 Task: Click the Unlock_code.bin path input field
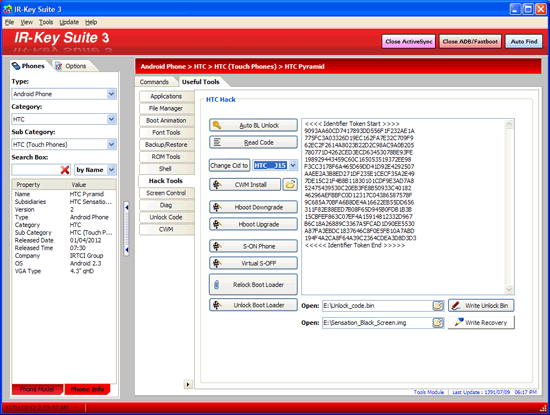pyautogui.click(x=377, y=306)
